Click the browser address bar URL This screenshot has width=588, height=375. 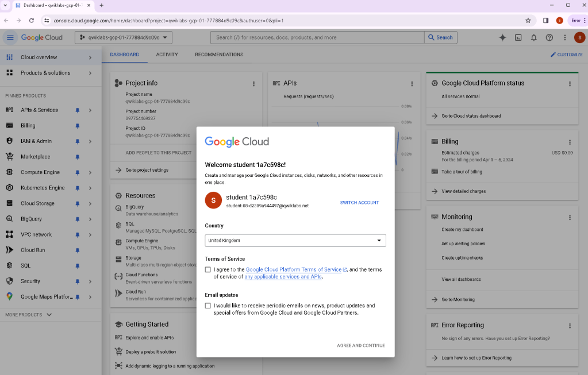168,21
